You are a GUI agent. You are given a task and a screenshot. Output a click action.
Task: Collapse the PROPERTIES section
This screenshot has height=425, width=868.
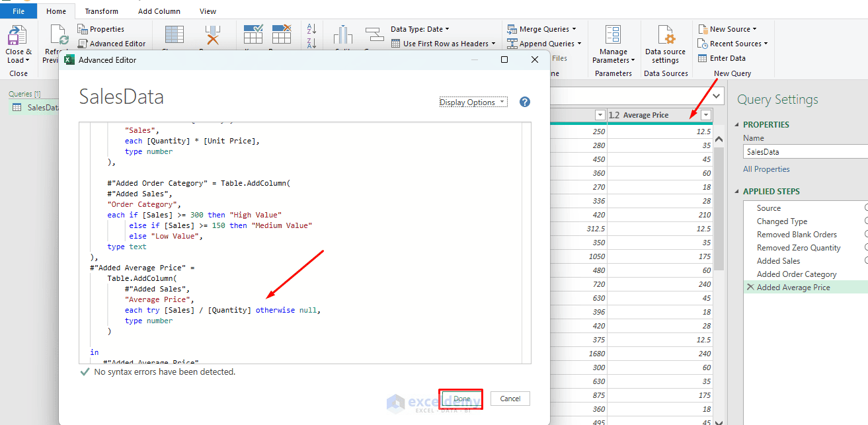point(738,124)
